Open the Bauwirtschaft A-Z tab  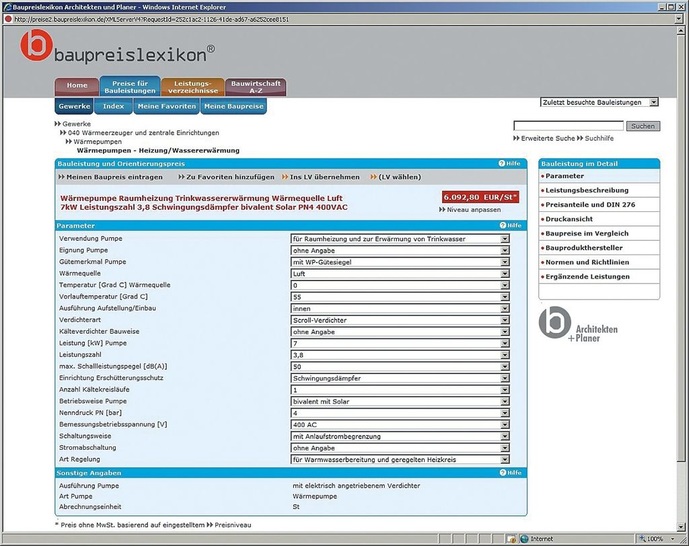[255, 87]
